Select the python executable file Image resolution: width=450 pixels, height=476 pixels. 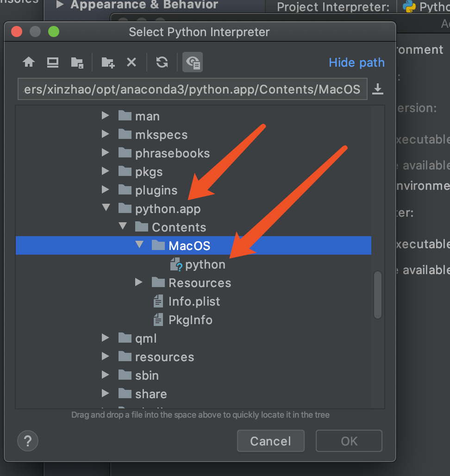(x=205, y=264)
